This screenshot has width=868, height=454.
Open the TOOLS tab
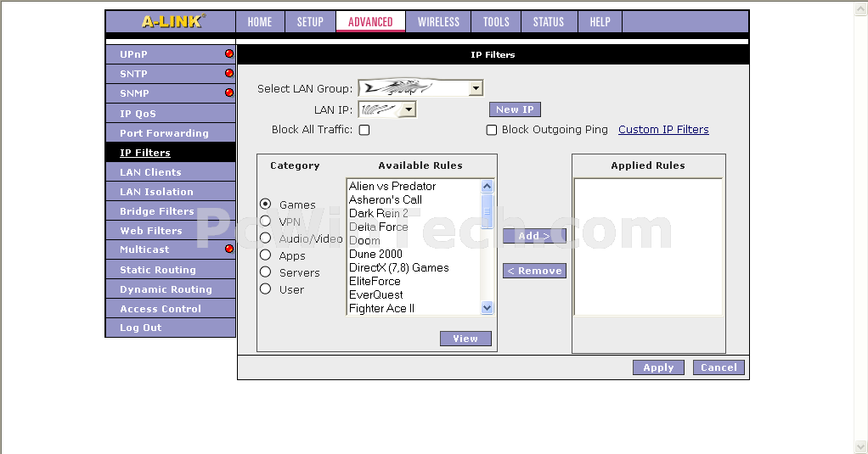pos(496,21)
